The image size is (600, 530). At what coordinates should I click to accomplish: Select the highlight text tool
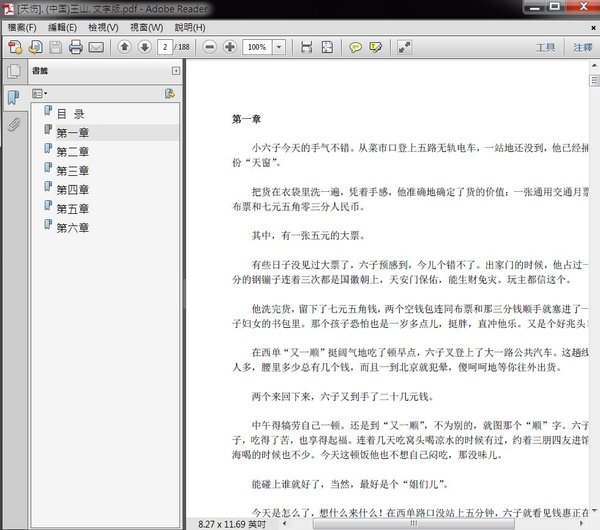click(x=375, y=47)
